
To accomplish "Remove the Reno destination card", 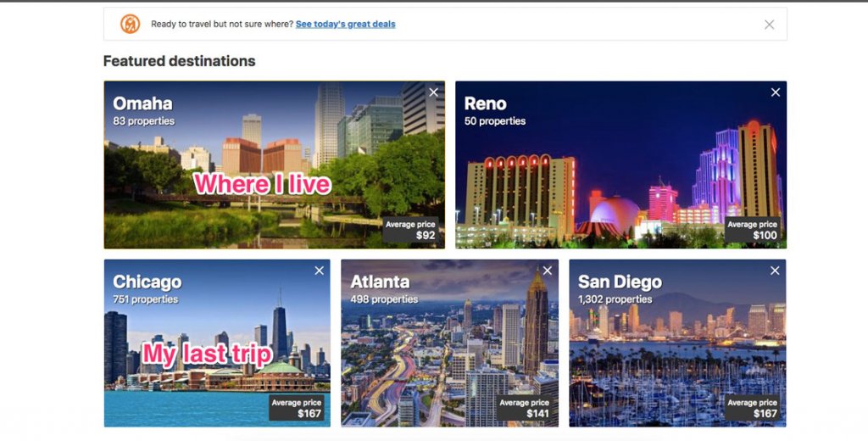I will [x=776, y=92].
